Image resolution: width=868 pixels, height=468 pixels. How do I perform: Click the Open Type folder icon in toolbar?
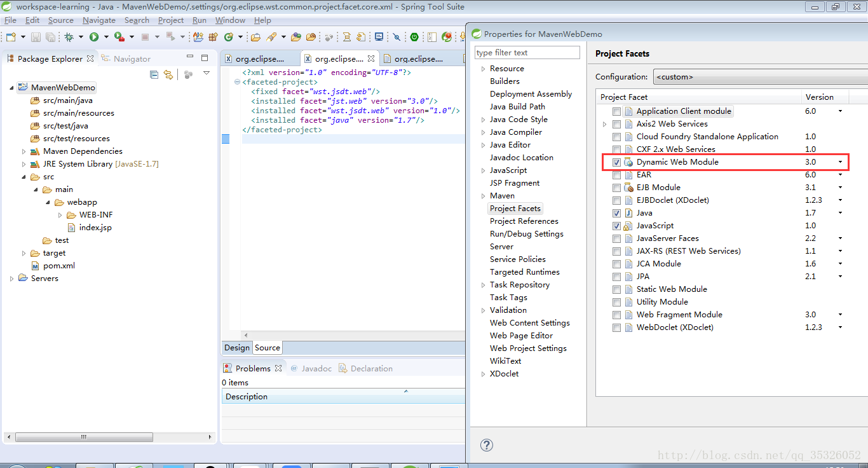(x=255, y=37)
